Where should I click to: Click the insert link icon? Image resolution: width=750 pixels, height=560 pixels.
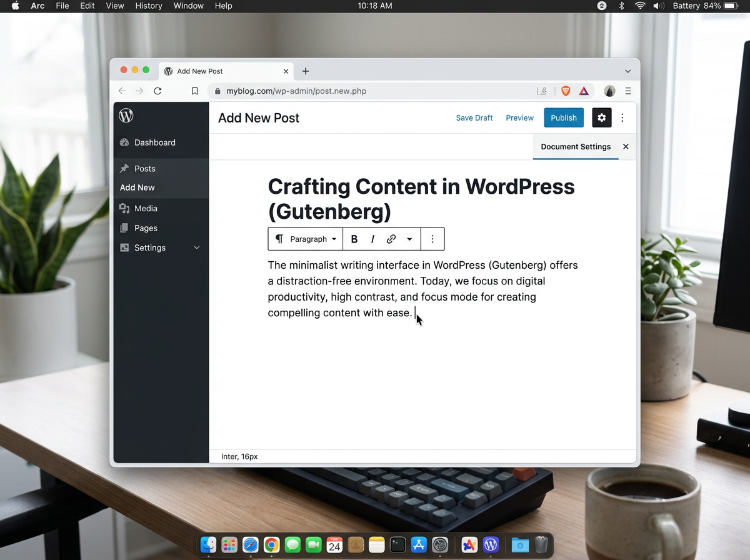pos(391,239)
